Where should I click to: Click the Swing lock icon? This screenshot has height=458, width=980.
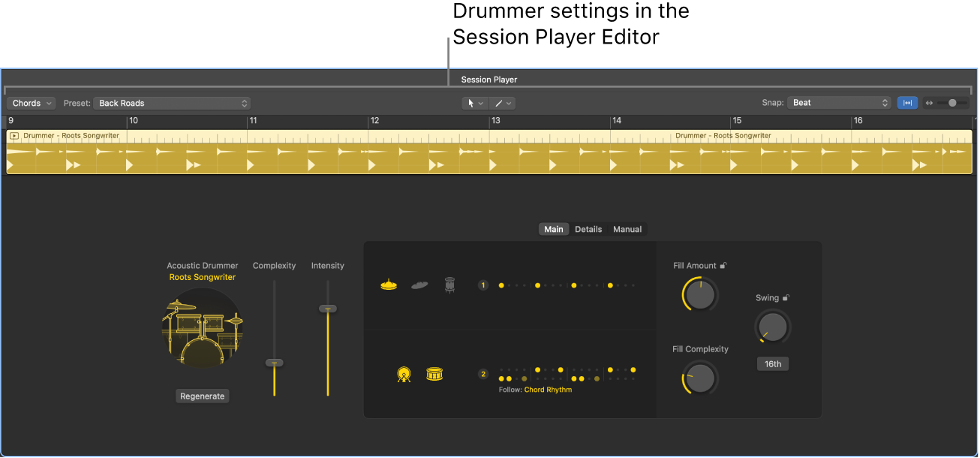[x=786, y=297]
